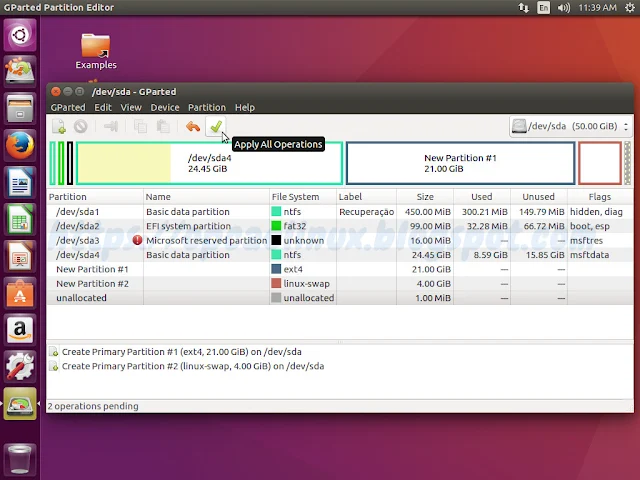Screen dimensions: 640x480
Task: Open Ubuntu Dash search in launcher
Action: [x=20, y=35]
